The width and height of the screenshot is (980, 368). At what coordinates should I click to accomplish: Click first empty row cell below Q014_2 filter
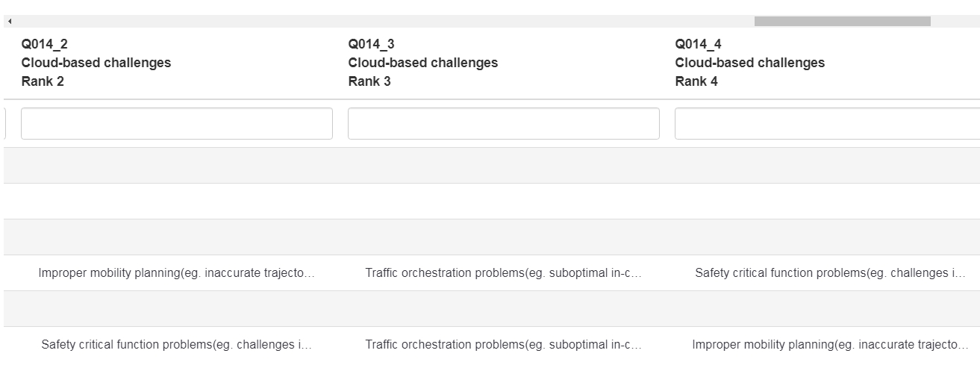click(177, 166)
